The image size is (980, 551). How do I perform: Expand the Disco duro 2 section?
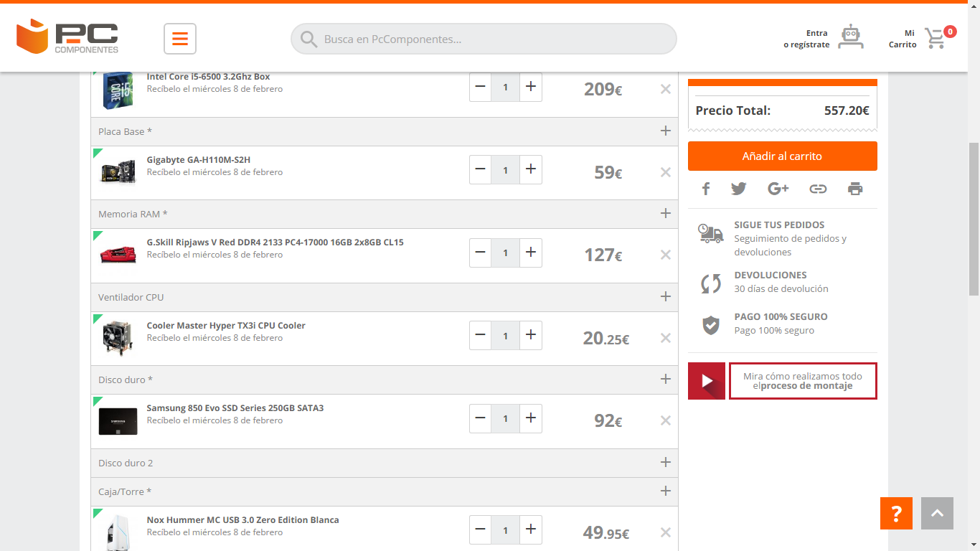666,462
